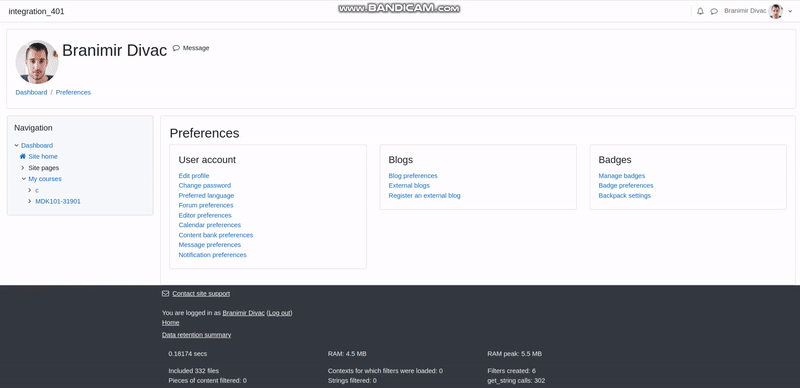This screenshot has width=800, height=388.
Task: Click the envelope icon by Contact site support
Action: coord(165,294)
